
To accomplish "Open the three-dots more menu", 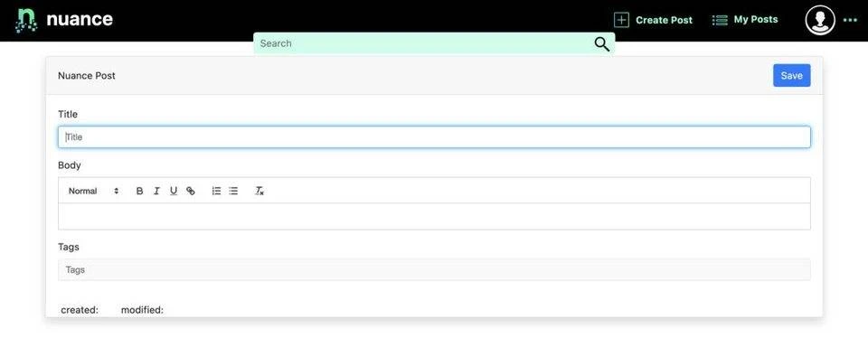I will [850, 20].
